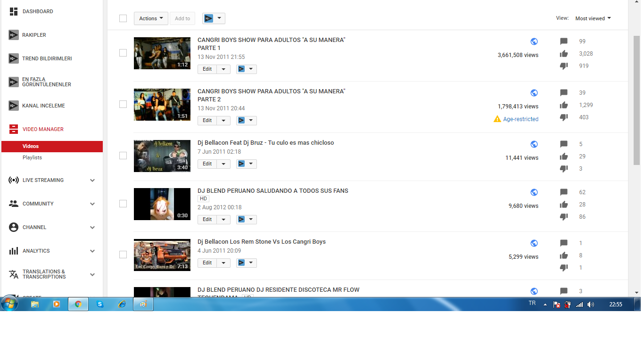Click the Live Streaming broadcast icon
Screen dimensions: 644x362
pyautogui.click(x=14, y=180)
